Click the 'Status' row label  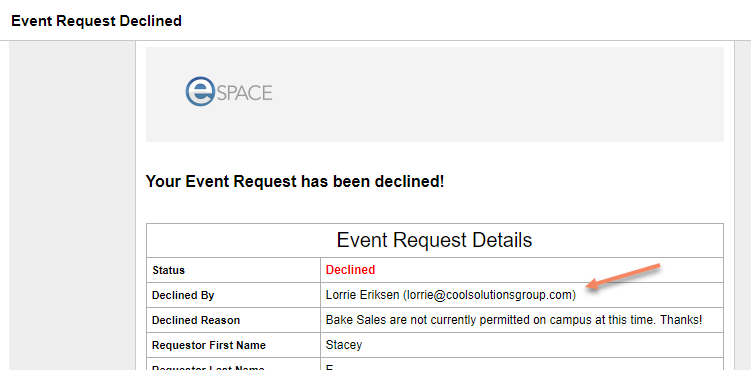pos(169,270)
